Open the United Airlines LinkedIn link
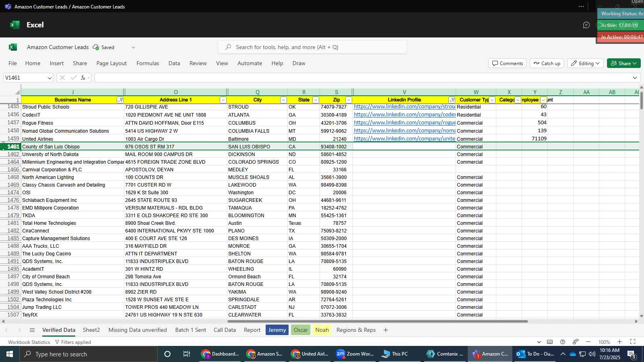The width and height of the screenshot is (644, 362). click(x=405, y=139)
